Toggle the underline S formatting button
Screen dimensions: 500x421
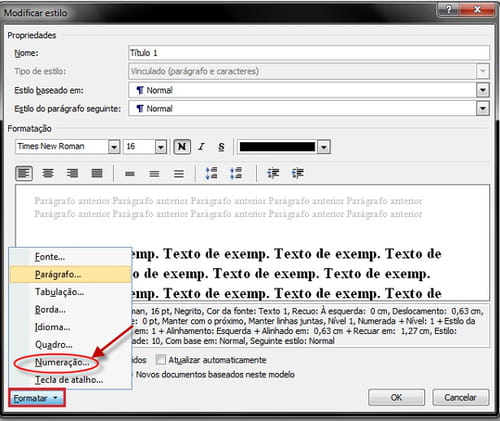click(221, 147)
